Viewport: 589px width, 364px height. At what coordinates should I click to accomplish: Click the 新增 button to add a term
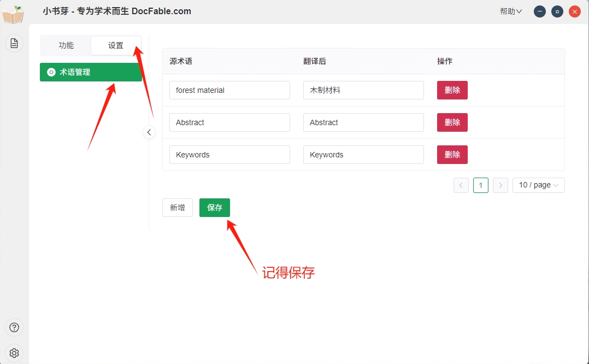point(177,208)
